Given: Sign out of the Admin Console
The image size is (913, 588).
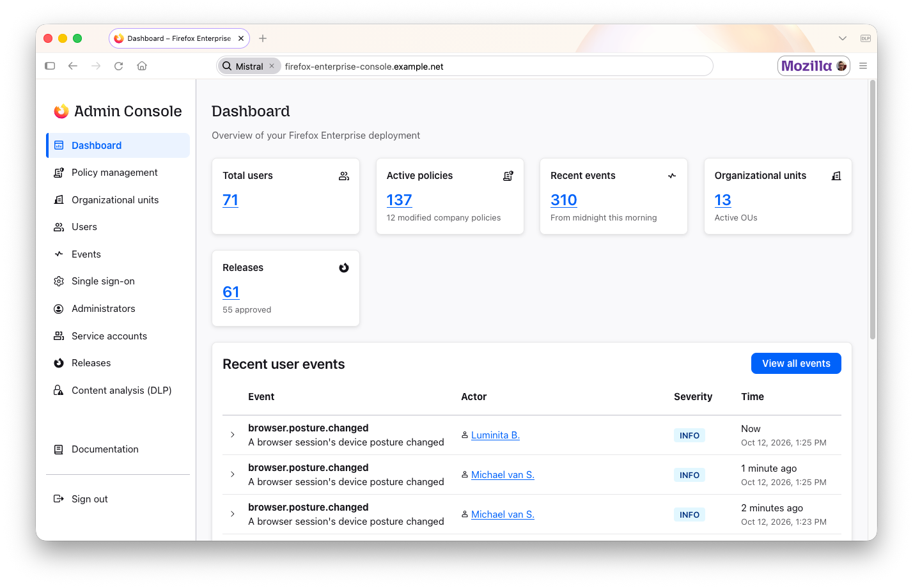Looking at the screenshot, I should (x=118, y=499).
